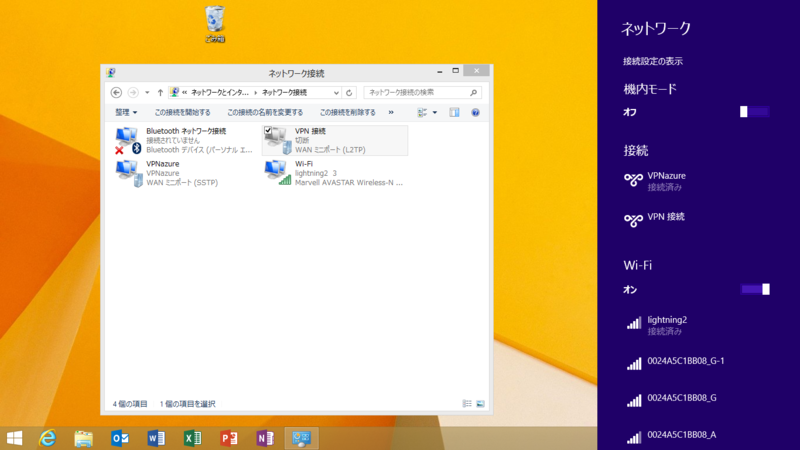Open the Recycle Bin desktop icon
The width and height of the screenshot is (800, 450).
tap(215, 24)
